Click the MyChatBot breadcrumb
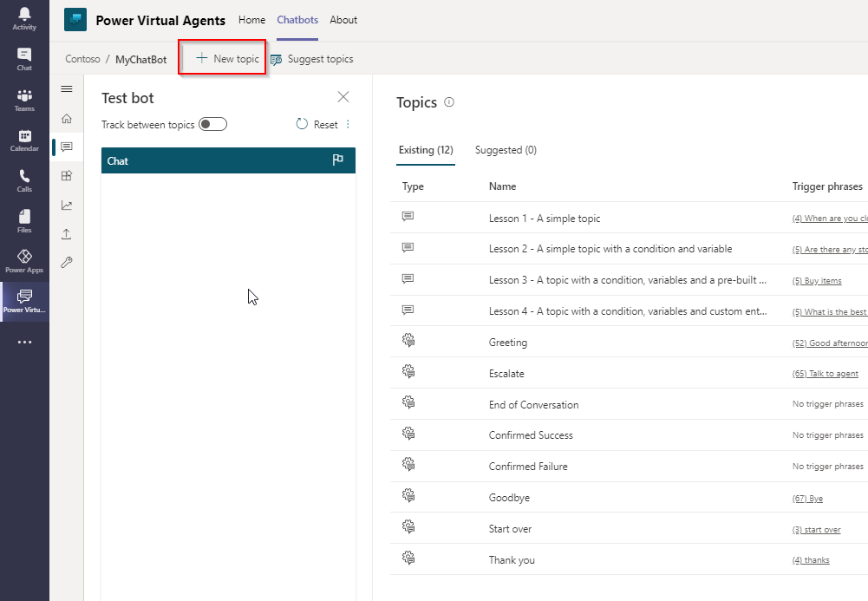Screen dimensions: 868x601 click(x=140, y=59)
